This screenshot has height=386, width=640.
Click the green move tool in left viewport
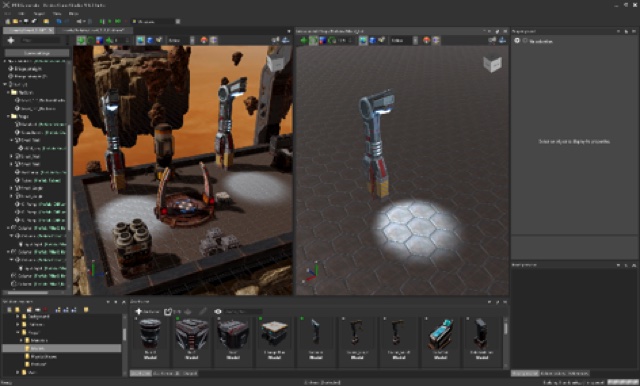tap(81, 40)
